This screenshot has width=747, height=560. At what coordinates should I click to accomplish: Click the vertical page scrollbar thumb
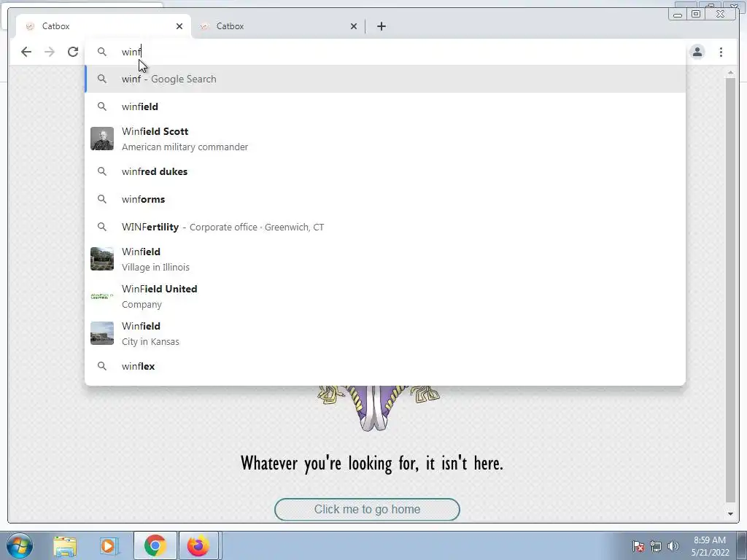pyautogui.click(x=730, y=290)
